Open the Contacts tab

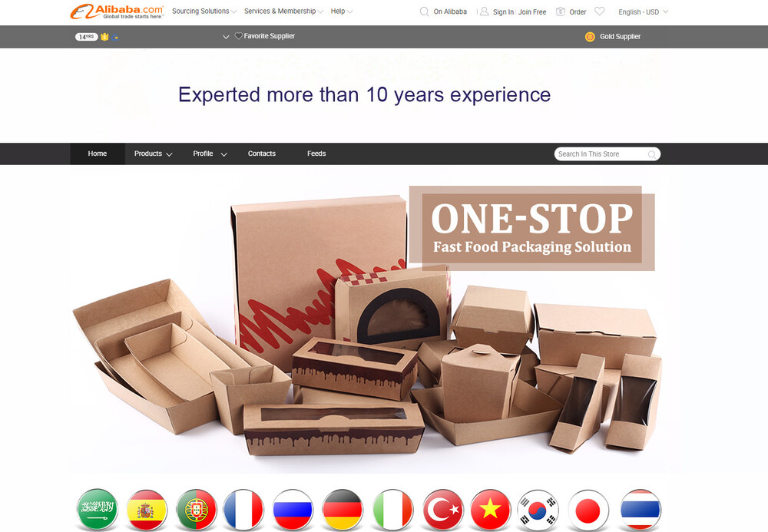click(262, 154)
